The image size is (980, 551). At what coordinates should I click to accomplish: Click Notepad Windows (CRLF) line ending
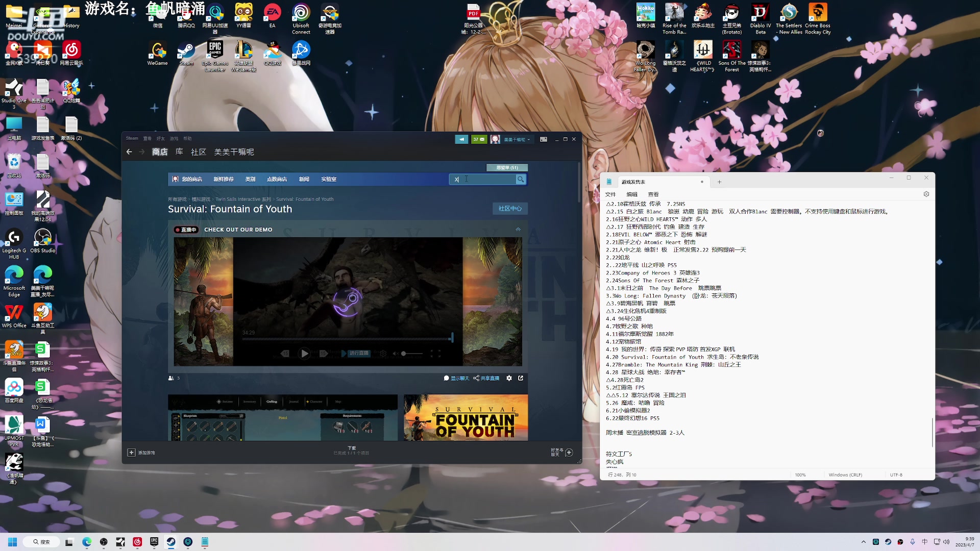tap(845, 475)
